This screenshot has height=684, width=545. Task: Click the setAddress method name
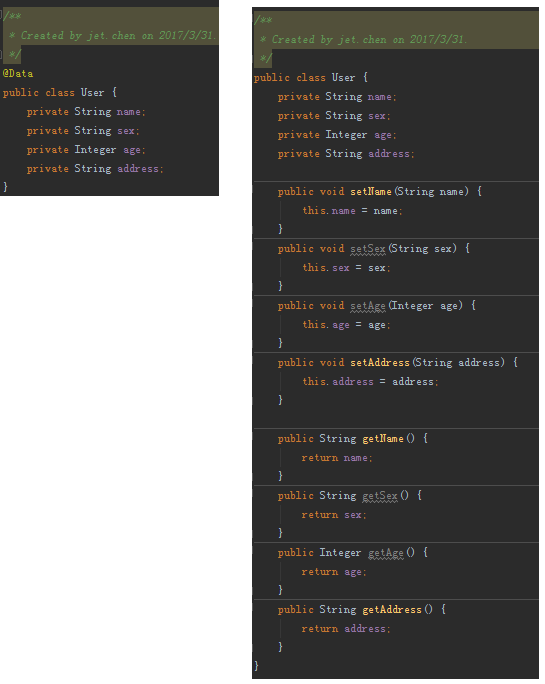click(x=380, y=363)
